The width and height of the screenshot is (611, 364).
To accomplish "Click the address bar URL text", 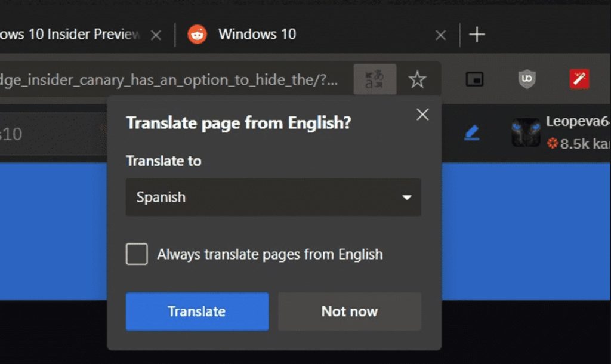I will coord(167,79).
